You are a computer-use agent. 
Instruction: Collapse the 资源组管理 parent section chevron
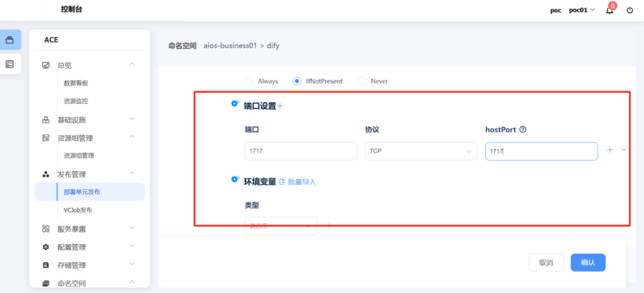132,137
